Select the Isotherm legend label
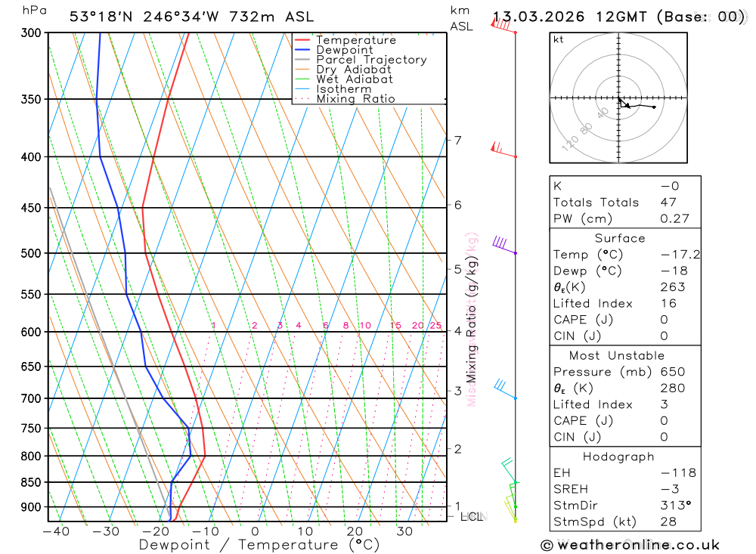Viewport: 756px width, 554px height. coord(344,89)
